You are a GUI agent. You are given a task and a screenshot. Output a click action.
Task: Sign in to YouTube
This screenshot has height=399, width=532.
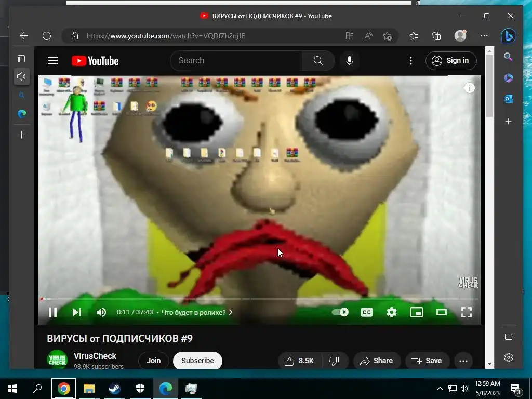451,61
